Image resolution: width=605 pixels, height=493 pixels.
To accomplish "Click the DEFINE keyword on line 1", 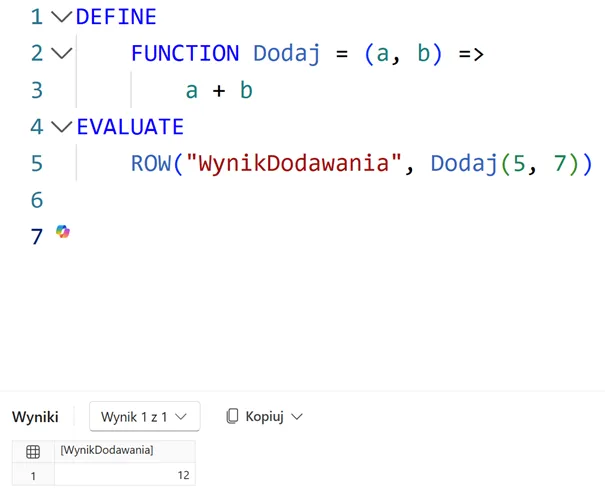I will [x=116, y=17].
